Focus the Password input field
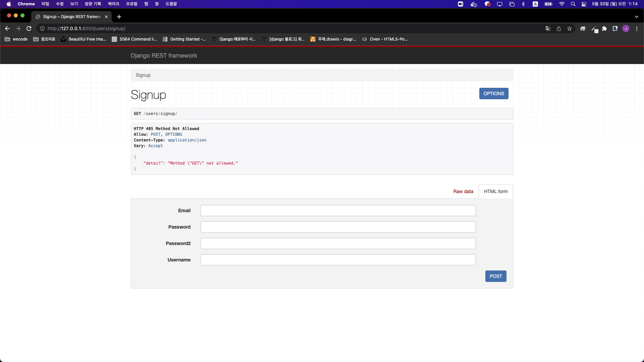The image size is (644, 362). (x=338, y=227)
